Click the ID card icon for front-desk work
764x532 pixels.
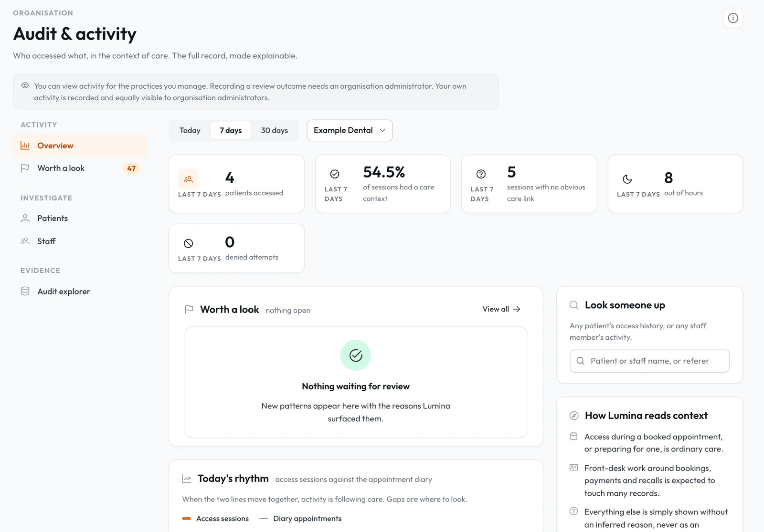click(x=574, y=468)
